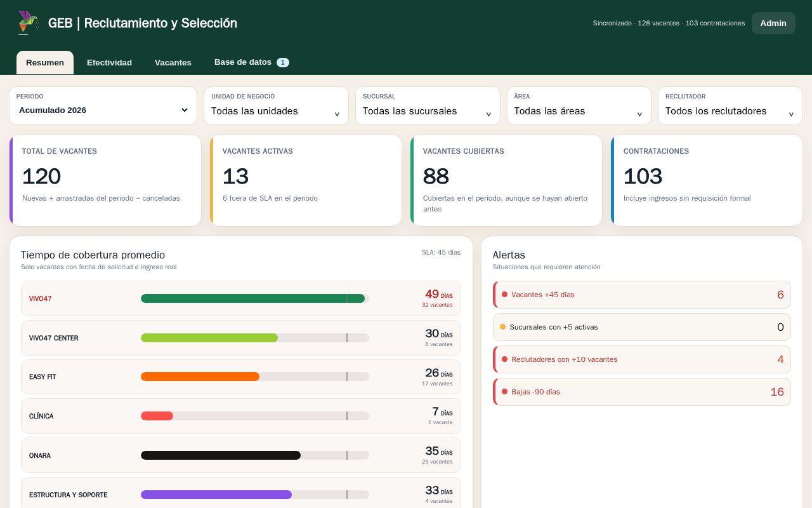Click the badge on Base de datos tab

[283, 62]
